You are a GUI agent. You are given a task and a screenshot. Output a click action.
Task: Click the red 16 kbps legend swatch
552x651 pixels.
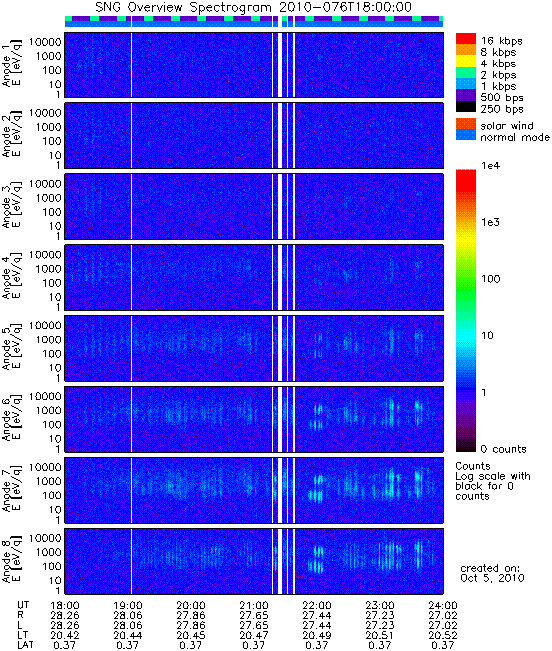(x=466, y=38)
